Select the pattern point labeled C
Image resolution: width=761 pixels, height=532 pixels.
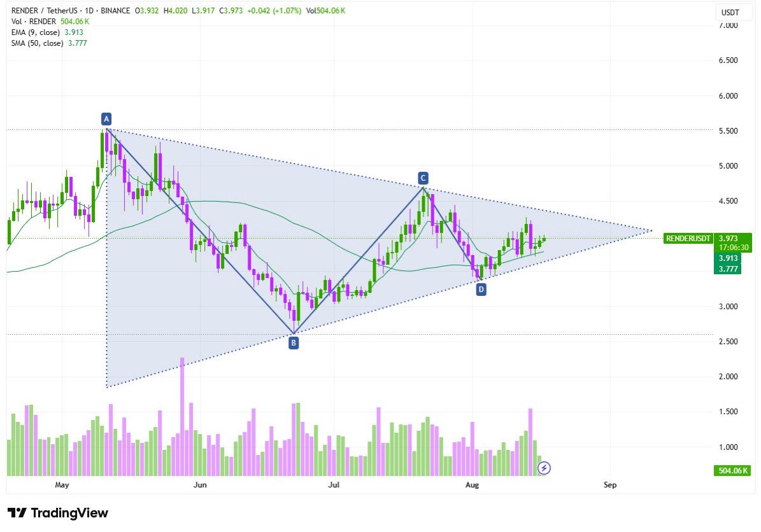pos(423,178)
